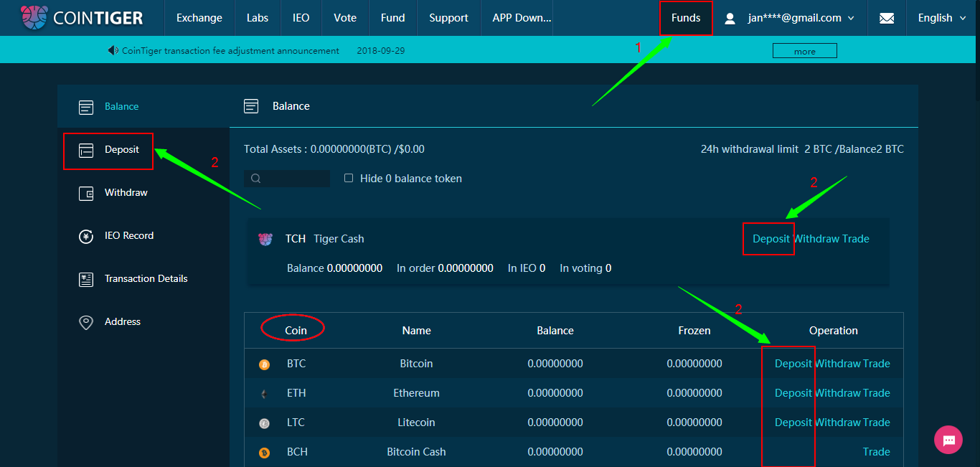Image resolution: width=980 pixels, height=467 pixels.
Task: Open the pink live chat bubble
Action: (x=948, y=440)
